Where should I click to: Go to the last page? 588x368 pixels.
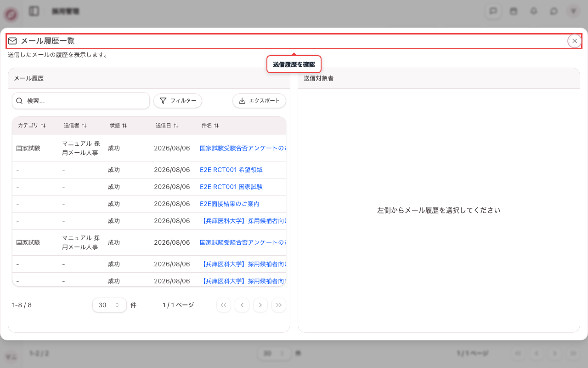point(279,305)
